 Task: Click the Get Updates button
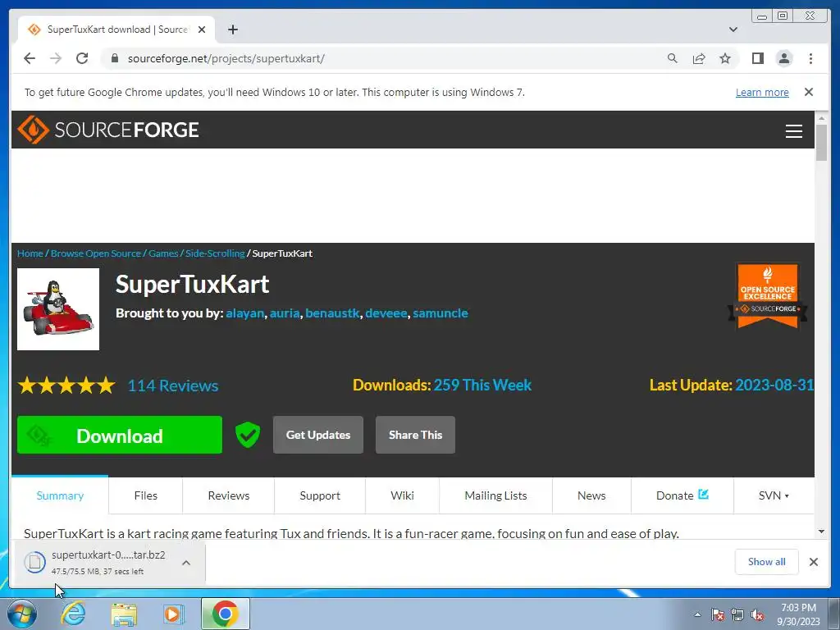318,435
